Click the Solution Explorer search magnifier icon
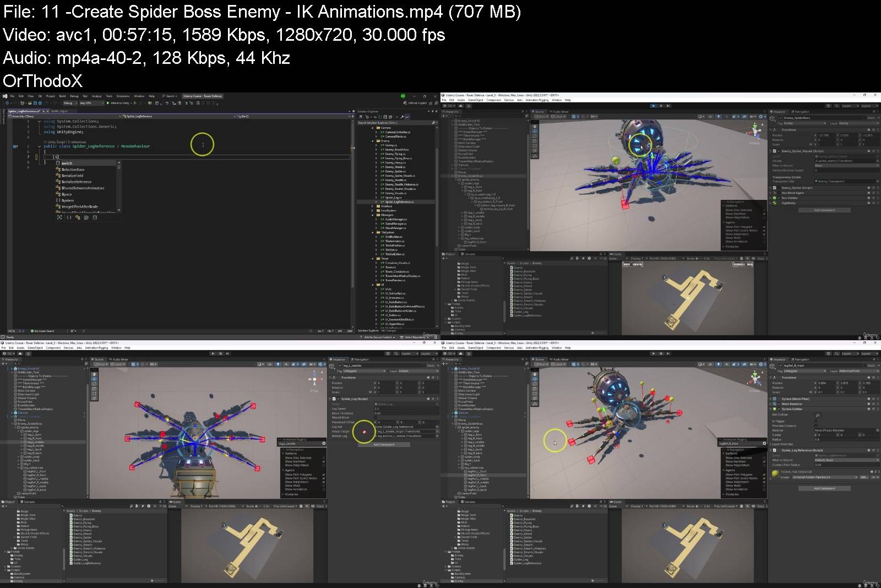This screenshot has height=588, width=881. [x=433, y=123]
